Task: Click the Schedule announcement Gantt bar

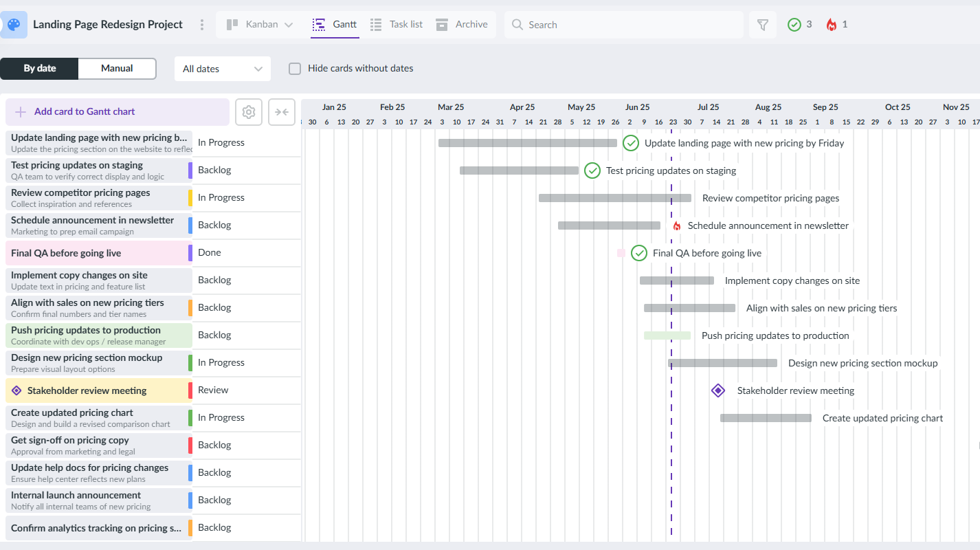Action: click(x=609, y=225)
